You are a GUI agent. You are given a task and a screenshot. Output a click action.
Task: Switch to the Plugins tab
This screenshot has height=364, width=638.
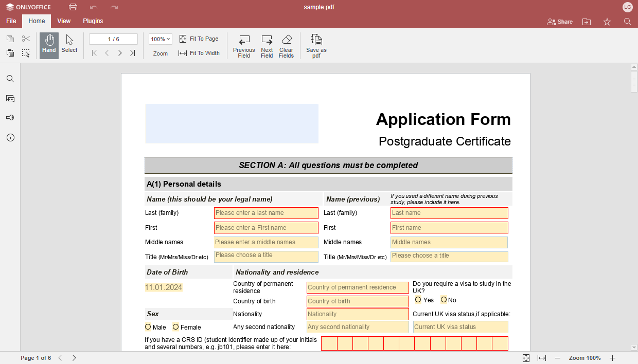coord(93,21)
